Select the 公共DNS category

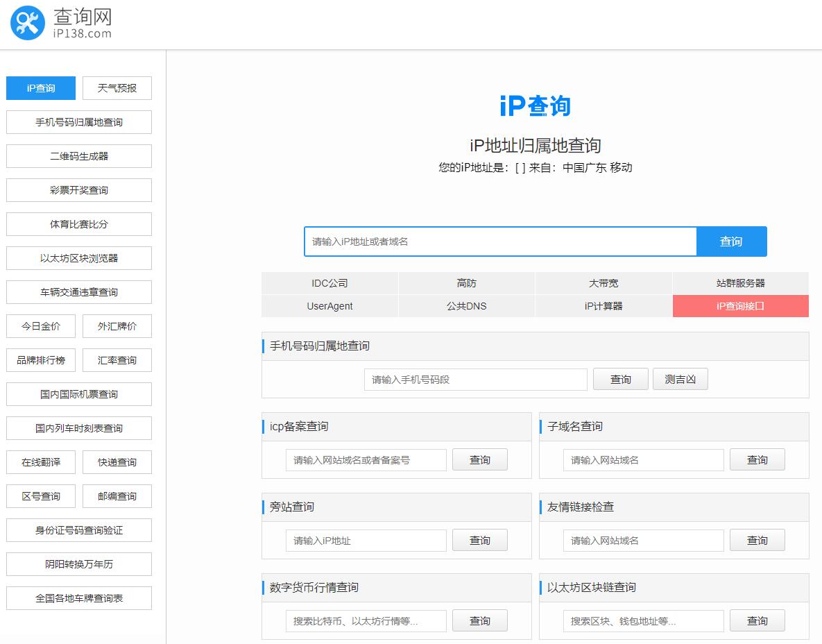click(466, 306)
